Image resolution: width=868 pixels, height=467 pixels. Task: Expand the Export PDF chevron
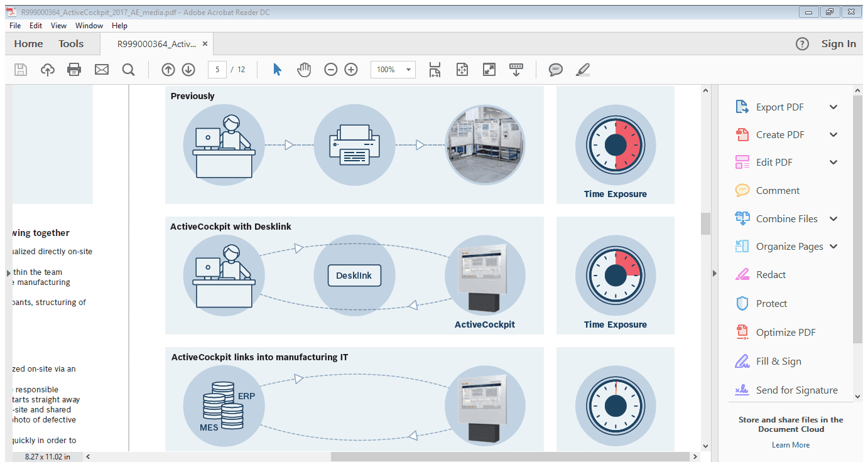tap(833, 107)
